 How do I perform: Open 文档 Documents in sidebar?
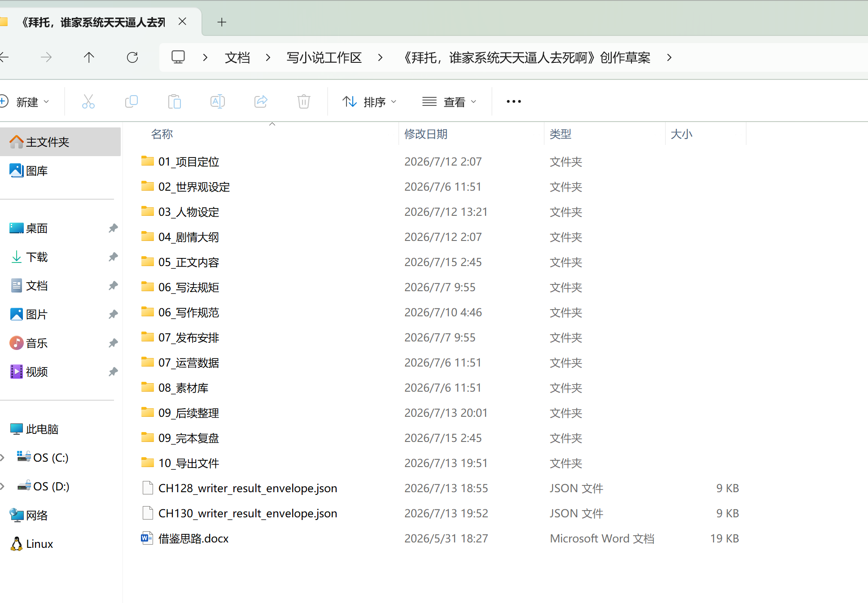(x=60, y=285)
